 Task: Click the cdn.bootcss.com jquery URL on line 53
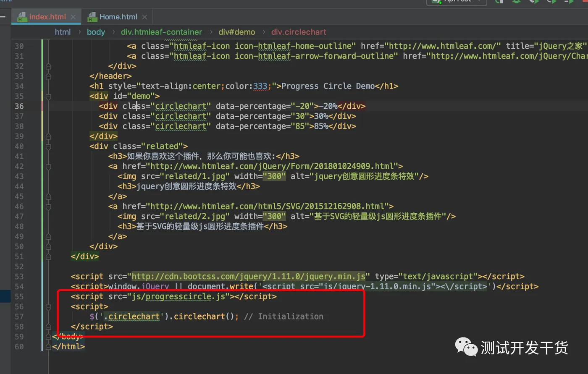249,277
